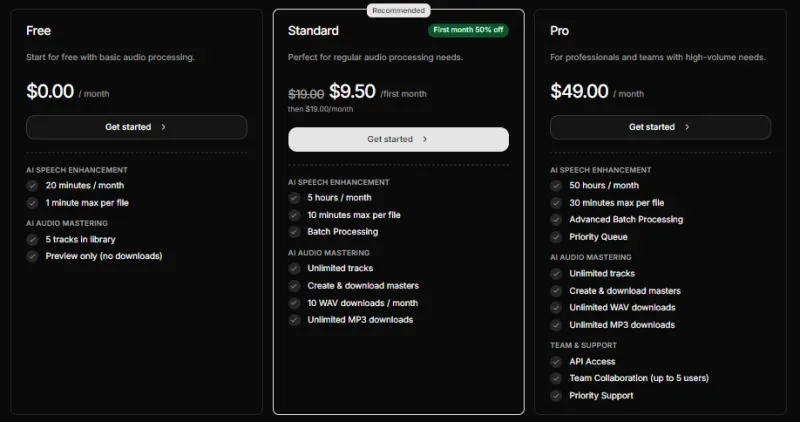Click checkmark beside Unlimited MP3 downloads in Standard

click(294, 320)
